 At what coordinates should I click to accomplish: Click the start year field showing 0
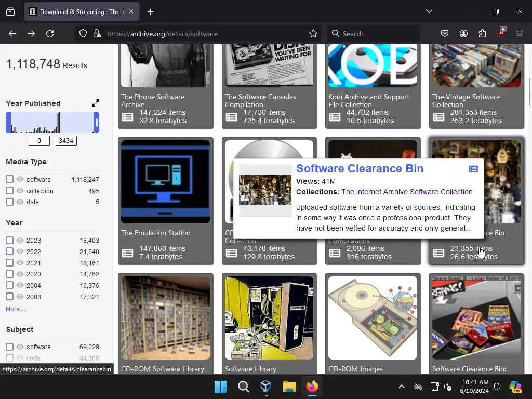pos(39,141)
